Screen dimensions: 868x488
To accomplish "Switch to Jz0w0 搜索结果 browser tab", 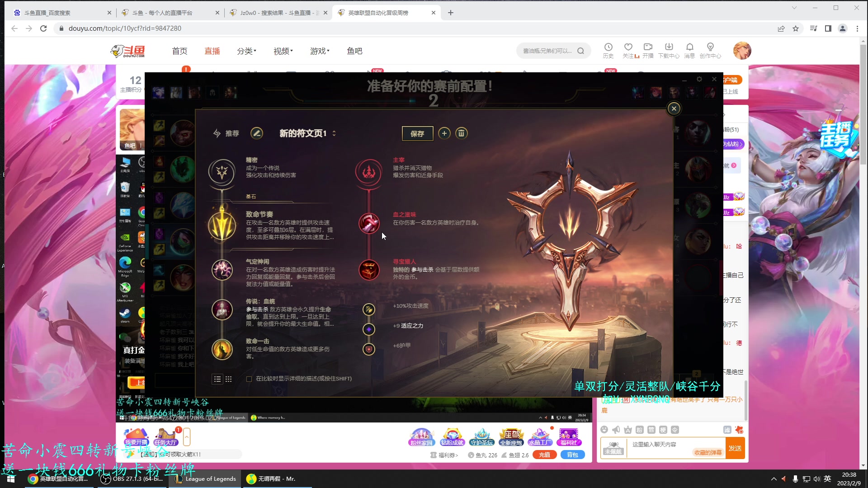I will point(278,13).
